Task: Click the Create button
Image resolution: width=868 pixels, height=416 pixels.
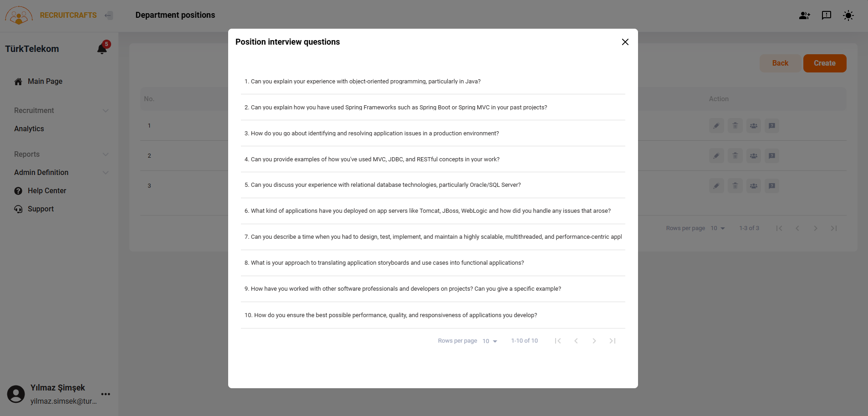Action: click(x=824, y=63)
